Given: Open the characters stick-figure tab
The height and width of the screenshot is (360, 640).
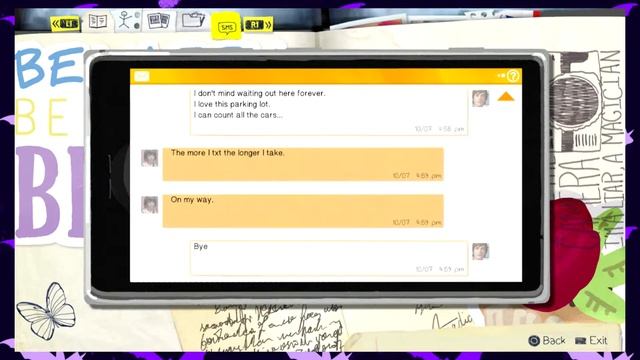Looking at the screenshot, I should (129, 20).
